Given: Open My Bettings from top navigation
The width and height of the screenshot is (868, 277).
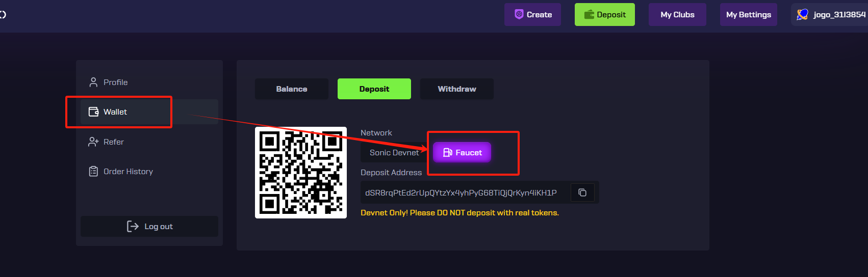Looking at the screenshot, I should tap(748, 15).
